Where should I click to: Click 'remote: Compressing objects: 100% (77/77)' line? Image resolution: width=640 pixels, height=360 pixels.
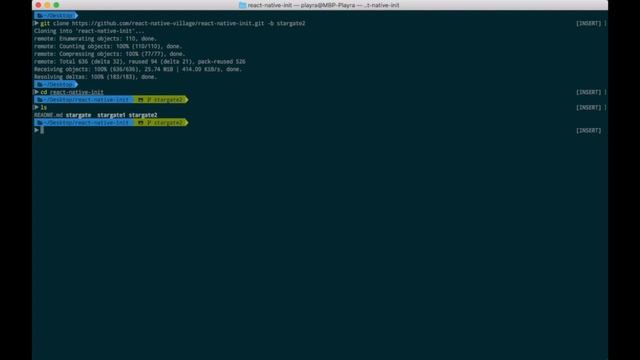109,54
